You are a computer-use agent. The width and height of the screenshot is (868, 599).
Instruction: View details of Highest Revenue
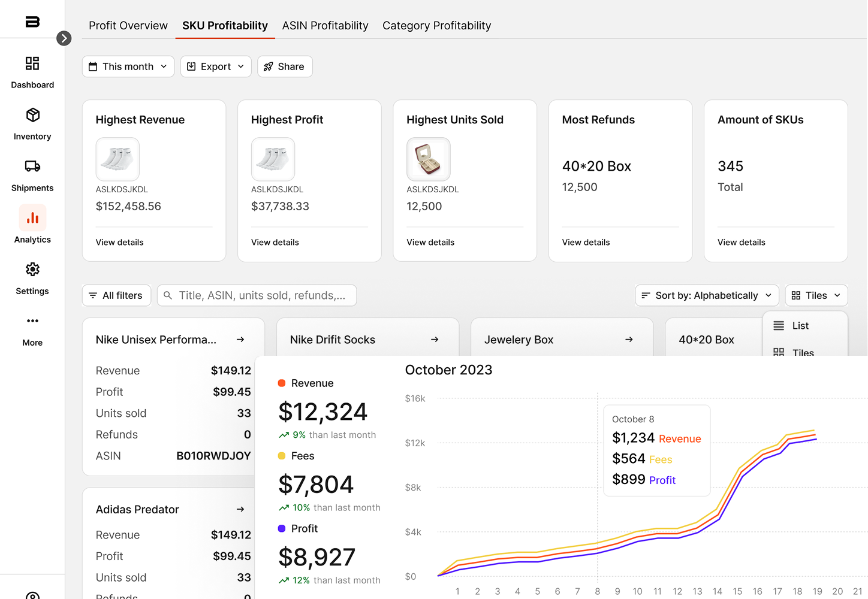coord(119,242)
